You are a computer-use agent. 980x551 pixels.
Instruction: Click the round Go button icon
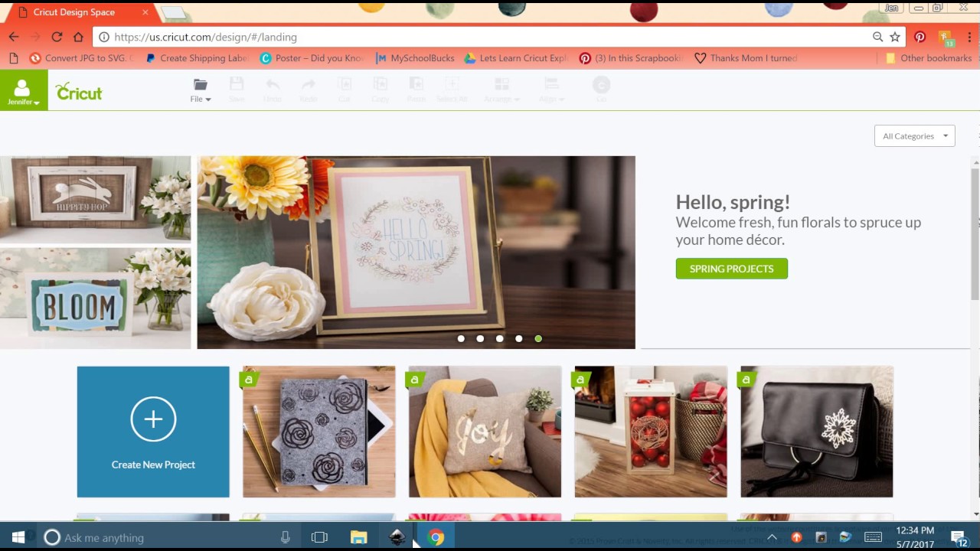(601, 85)
